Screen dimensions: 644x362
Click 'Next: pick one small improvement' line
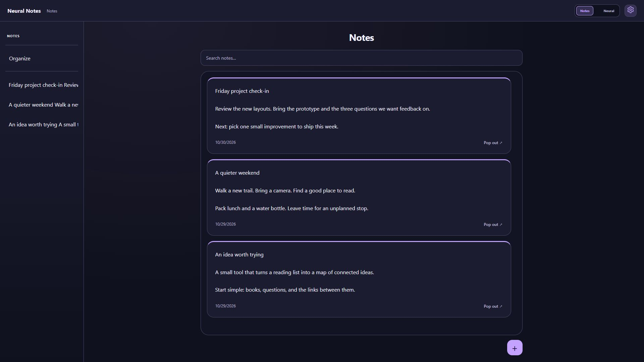tap(277, 127)
